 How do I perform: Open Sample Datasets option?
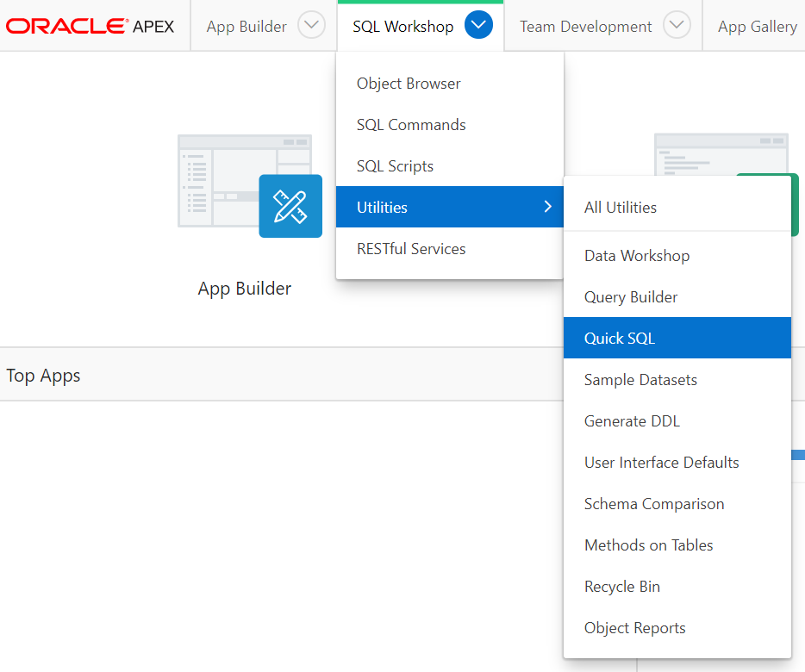click(x=640, y=380)
